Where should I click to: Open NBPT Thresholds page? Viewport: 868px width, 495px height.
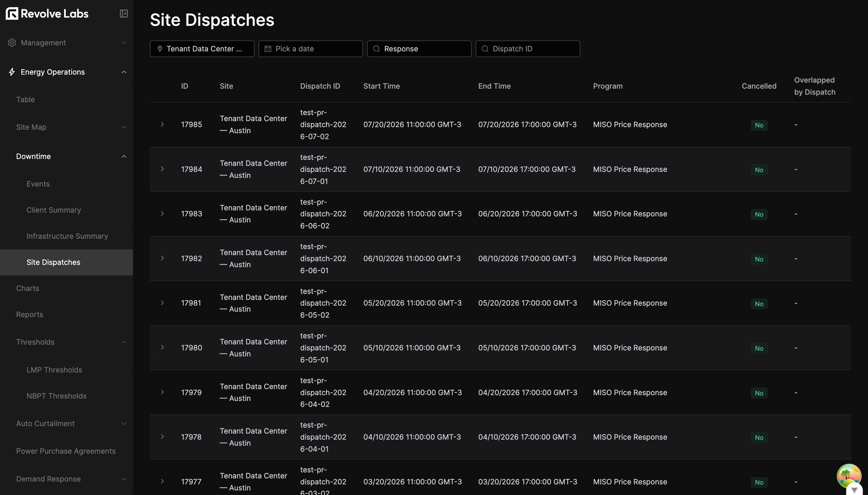57,396
